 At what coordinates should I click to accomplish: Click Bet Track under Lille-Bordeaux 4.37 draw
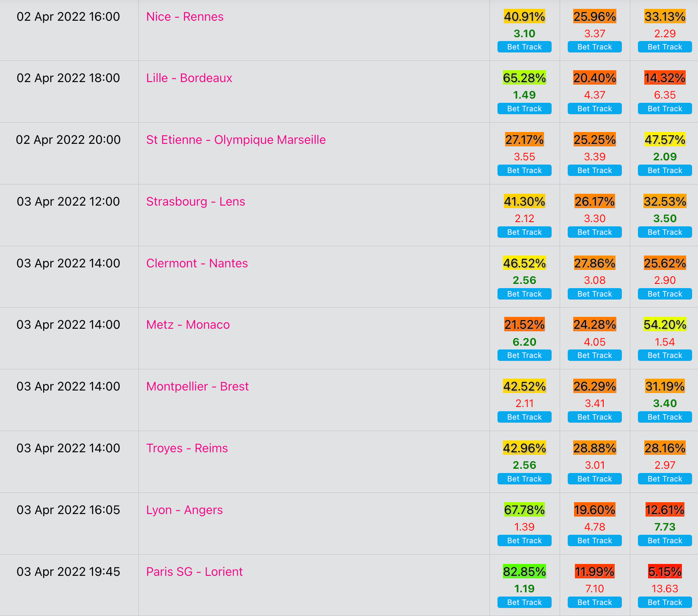(595, 109)
